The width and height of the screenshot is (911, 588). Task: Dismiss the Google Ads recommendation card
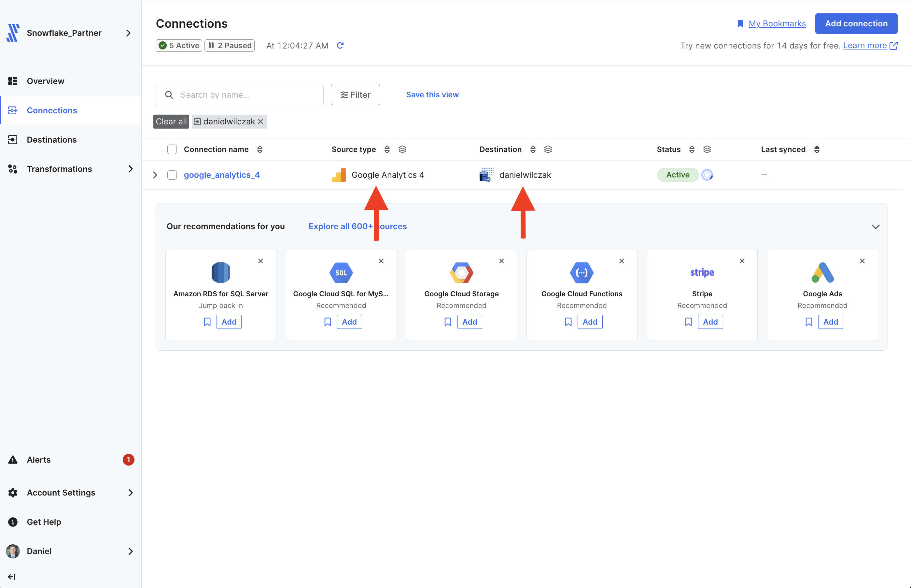(862, 261)
